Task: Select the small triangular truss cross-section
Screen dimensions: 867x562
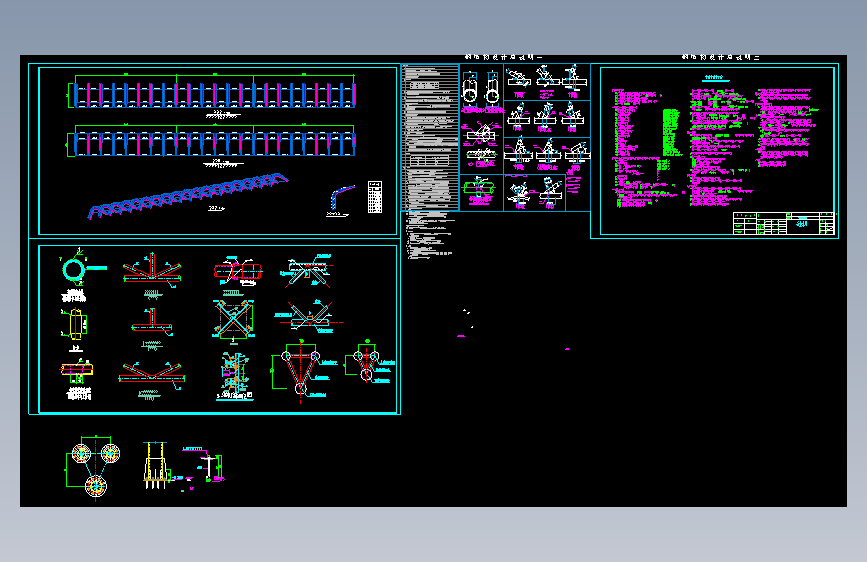Action: click(x=367, y=361)
